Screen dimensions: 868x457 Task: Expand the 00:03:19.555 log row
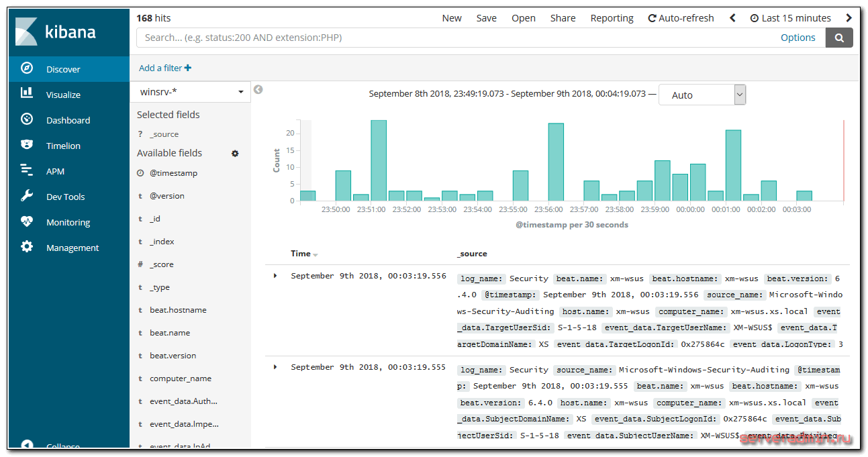click(x=275, y=367)
